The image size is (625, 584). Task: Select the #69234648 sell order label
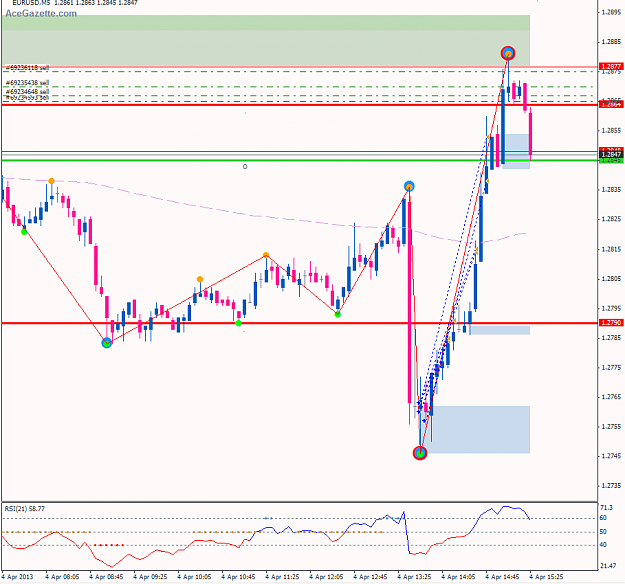[x=28, y=92]
